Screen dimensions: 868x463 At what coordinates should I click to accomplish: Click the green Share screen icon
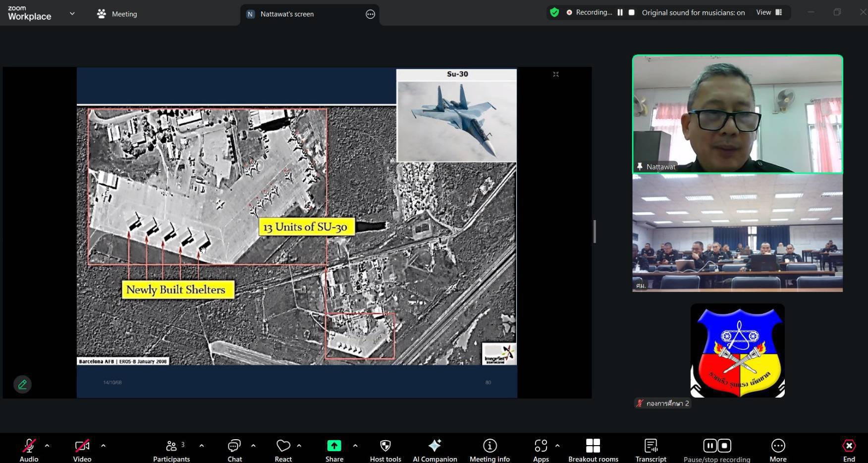334,446
